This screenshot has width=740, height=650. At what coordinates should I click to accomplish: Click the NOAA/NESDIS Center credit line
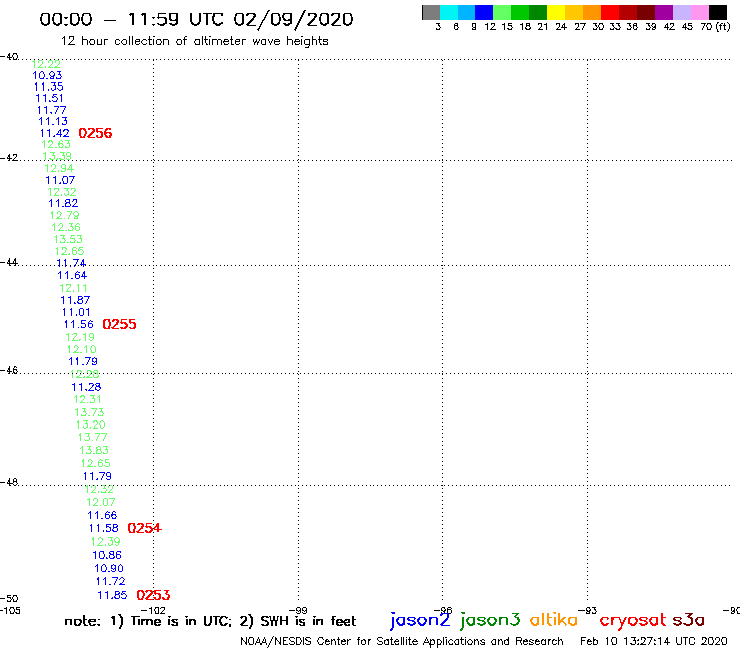(x=402, y=642)
